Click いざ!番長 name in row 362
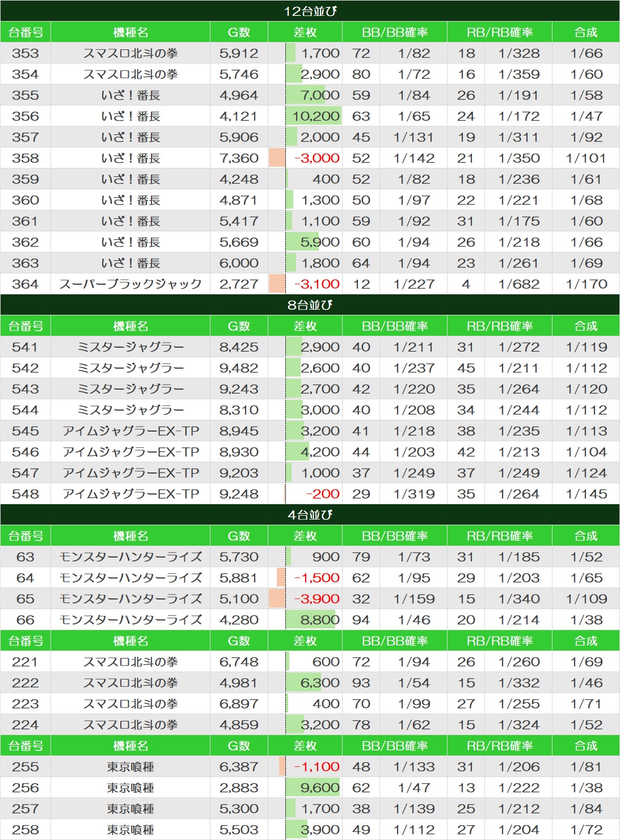620x840 pixels. [x=130, y=242]
